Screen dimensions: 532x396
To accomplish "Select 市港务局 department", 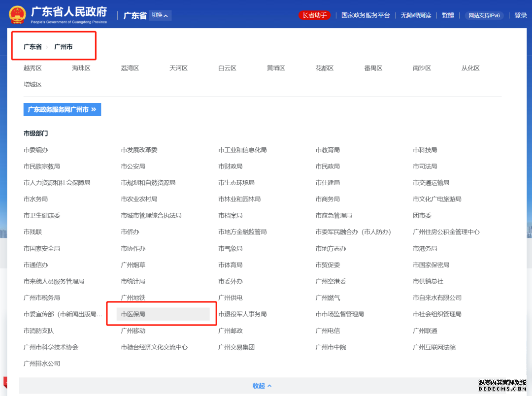I will pyautogui.click(x=425, y=248).
